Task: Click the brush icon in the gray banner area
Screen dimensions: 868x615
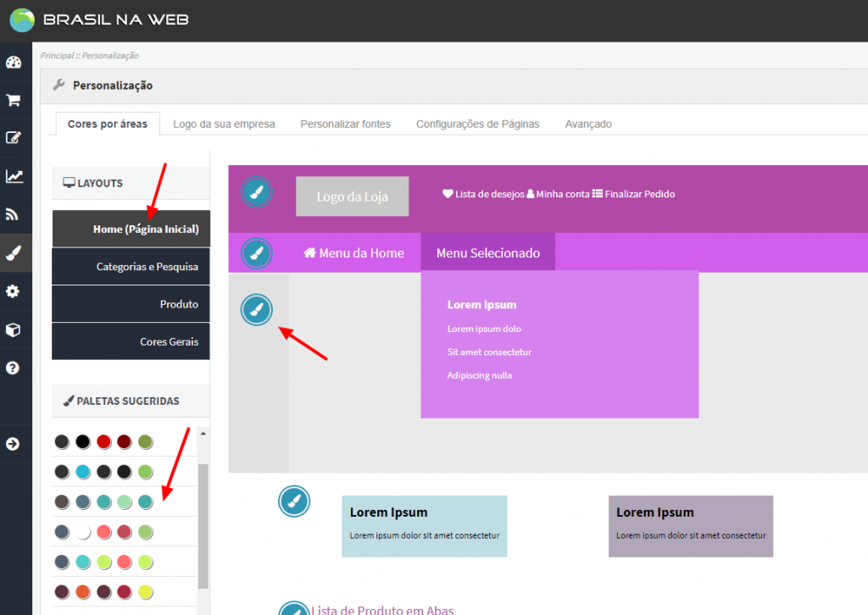Action: point(257,309)
